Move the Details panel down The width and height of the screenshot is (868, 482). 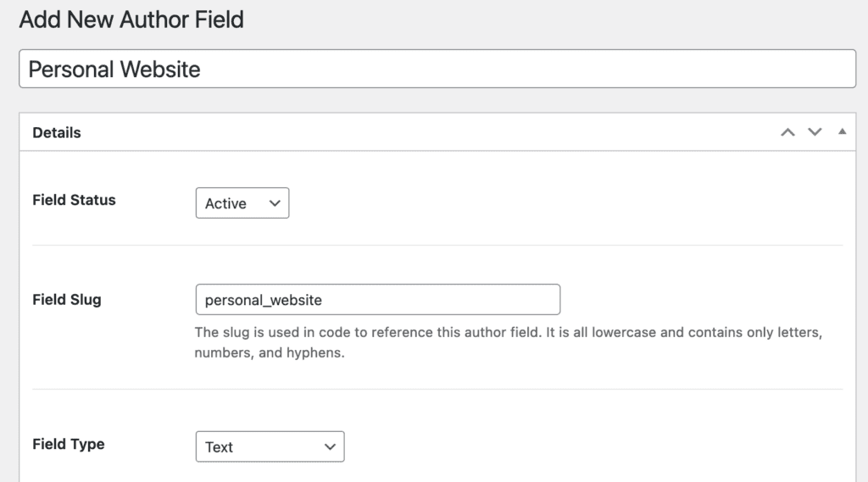[815, 132]
